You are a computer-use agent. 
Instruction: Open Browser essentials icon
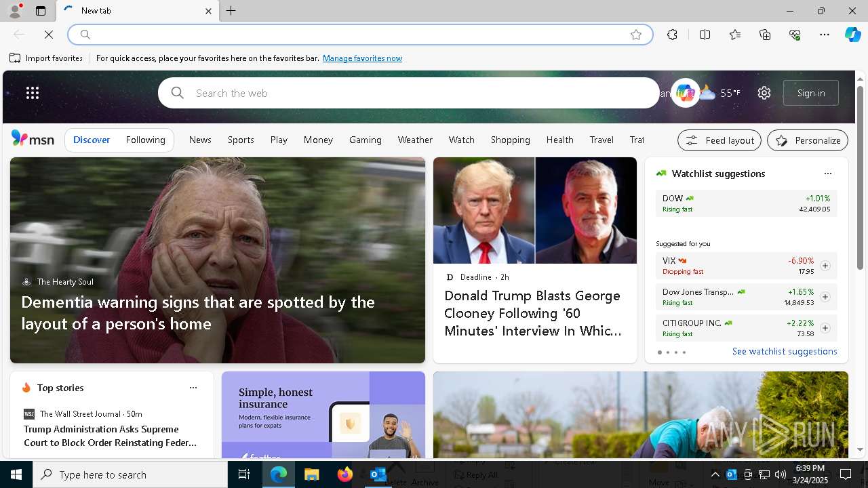tap(795, 35)
